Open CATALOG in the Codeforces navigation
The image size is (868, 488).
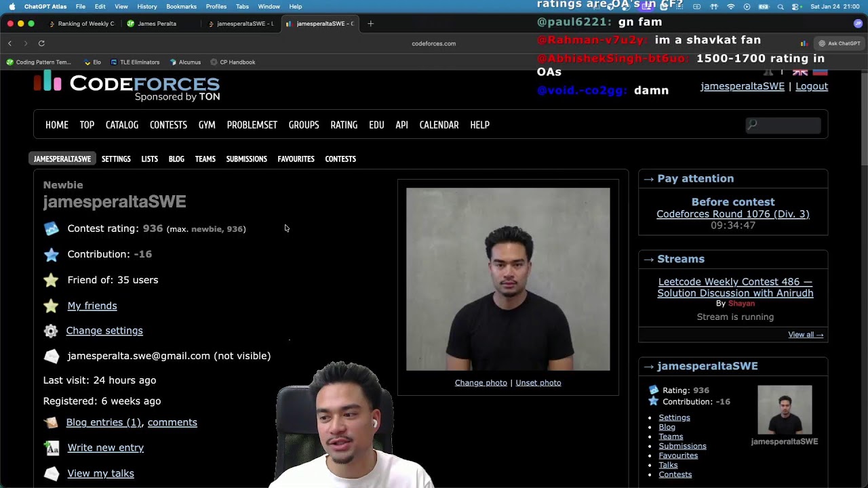pyautogui.click(x=122, y=125)
